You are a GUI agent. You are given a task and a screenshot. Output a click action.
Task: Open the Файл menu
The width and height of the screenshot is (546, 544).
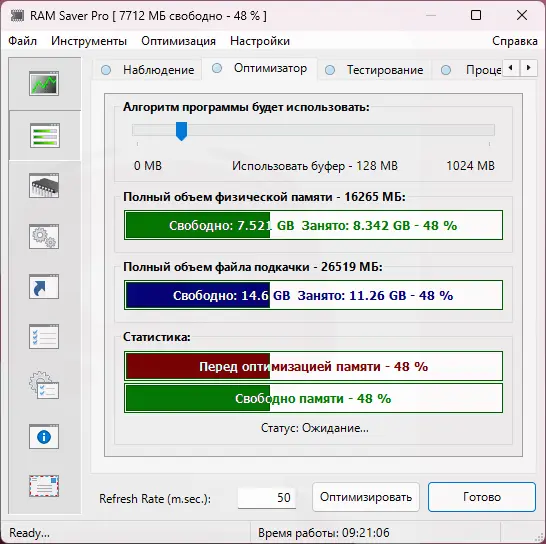[22, 41]
